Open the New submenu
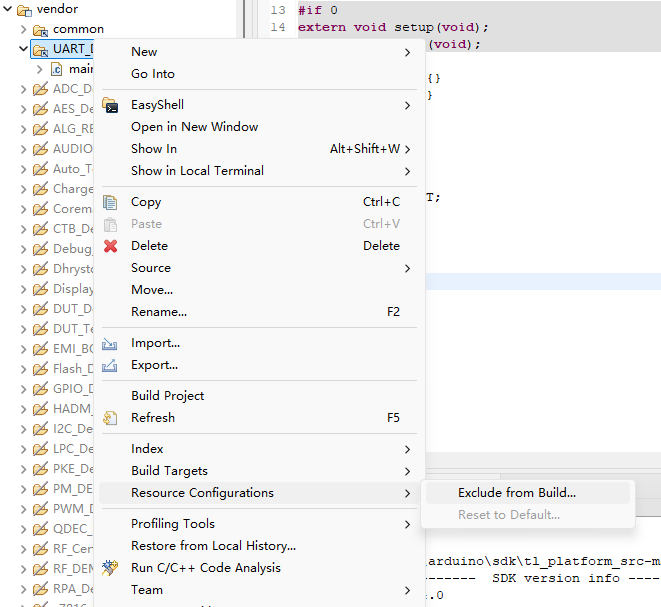The width and height of the screenshot is (661, 607). pyautogui.click(x=259, y=52)
